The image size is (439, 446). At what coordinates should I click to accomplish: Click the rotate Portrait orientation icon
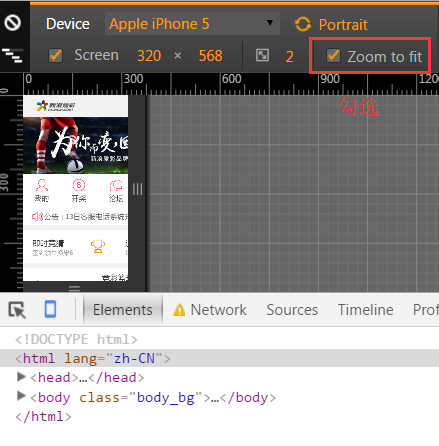pyautogui.click(x=302, y=24)
